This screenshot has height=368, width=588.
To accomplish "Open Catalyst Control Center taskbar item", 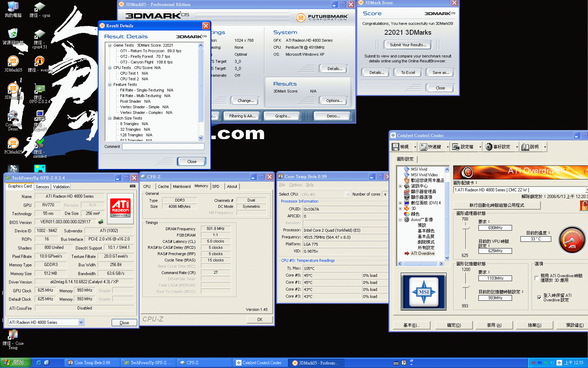I will (260, 363).
